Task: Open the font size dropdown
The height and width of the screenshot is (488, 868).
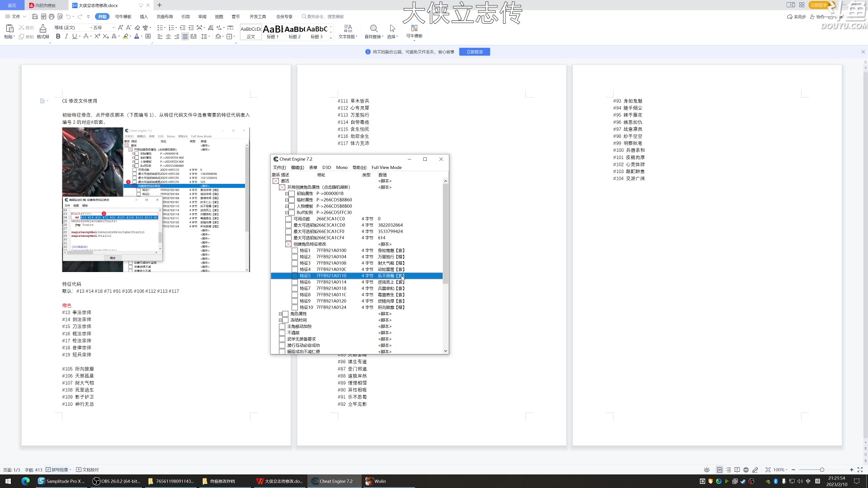Action: 113,28
